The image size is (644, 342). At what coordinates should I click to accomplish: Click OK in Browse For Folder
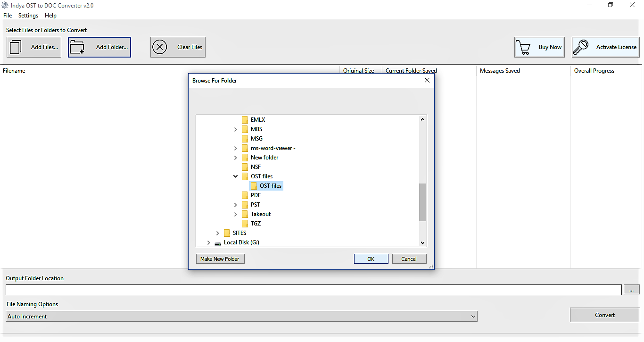[x=371, y=259]
